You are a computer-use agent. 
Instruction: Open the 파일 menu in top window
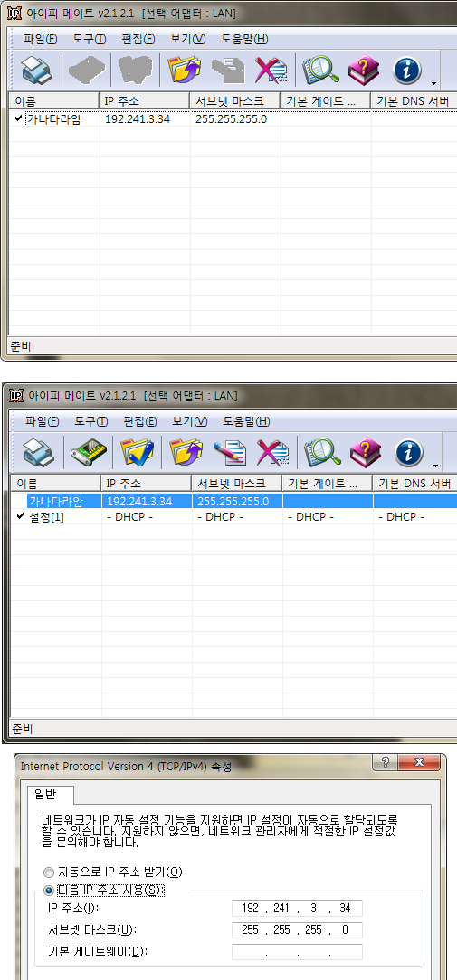(x=40, y=39)
